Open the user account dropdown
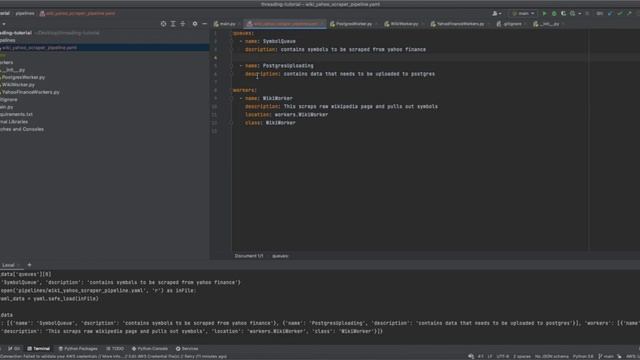Image resolution: width=640 pixels, height=360 pixels. coord(497,13)
